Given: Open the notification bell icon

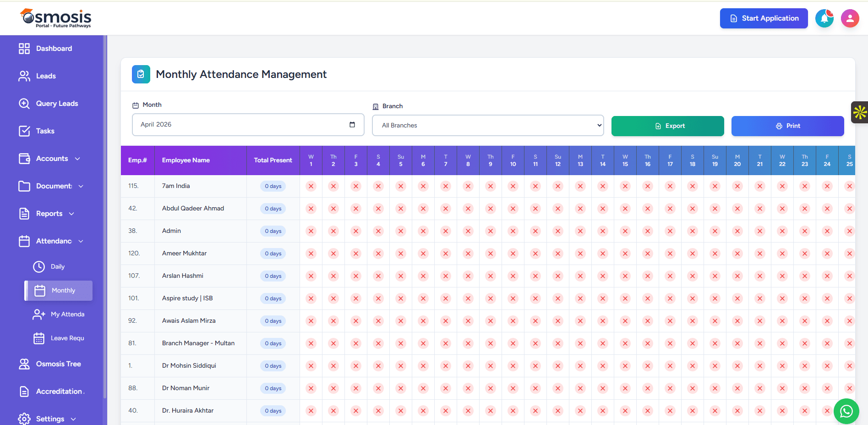Looking at the screenshot, I should coord(824,18).
